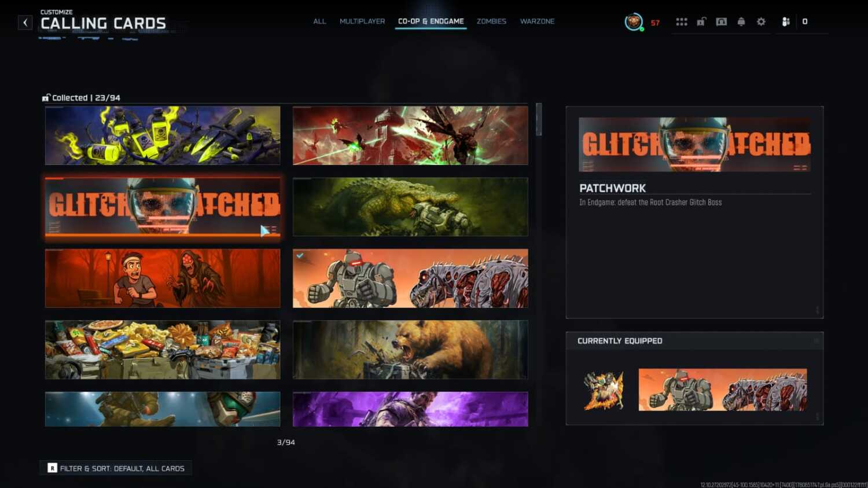Select the red battle scene with green lasers card
Screen dimensions: 868x488
point(410,135)
